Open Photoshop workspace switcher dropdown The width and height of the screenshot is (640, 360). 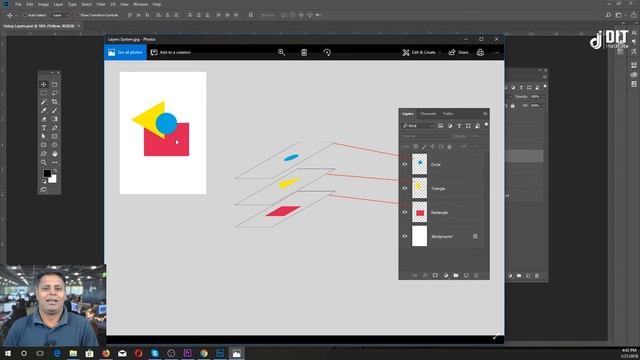click(620, 15)
